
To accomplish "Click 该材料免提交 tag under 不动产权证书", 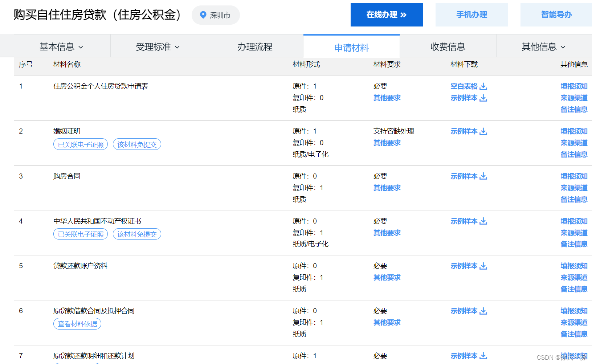I will [137, 234].
